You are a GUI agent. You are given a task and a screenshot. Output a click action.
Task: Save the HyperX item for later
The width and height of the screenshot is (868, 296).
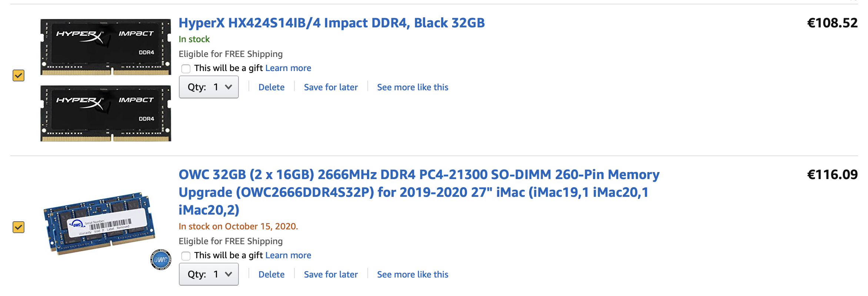[x=331, y=87]
